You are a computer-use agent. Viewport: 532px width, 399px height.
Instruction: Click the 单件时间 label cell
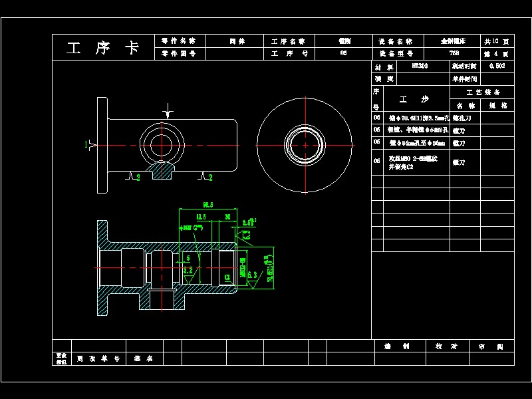[465, 79]
